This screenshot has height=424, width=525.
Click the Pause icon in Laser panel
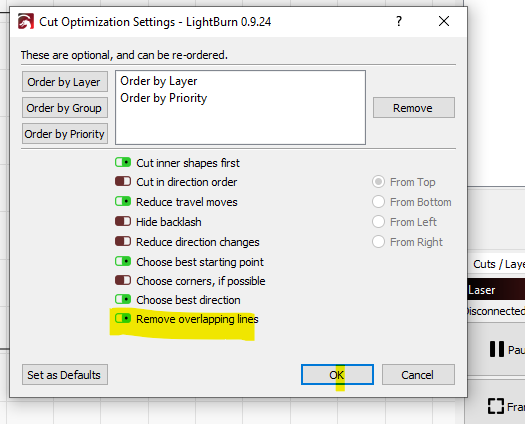(x=497, y=349)
